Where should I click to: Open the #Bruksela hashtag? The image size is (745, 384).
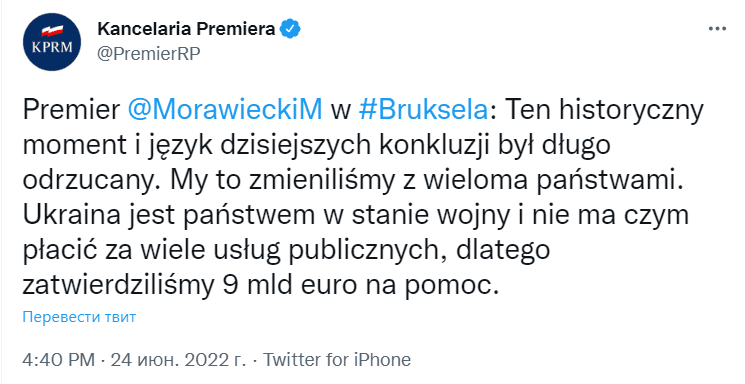(x=423, y=111)
